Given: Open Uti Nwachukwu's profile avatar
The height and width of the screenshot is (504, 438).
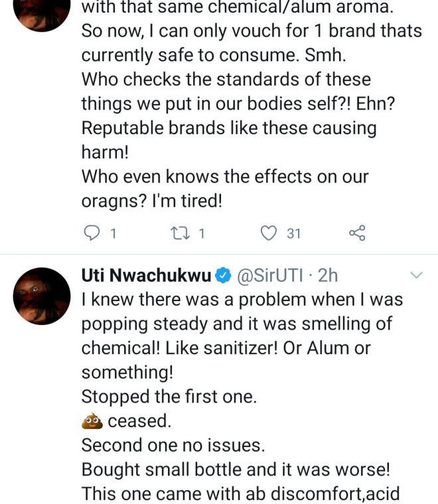Looking at the screenshot, I should [x=42, y=296].
